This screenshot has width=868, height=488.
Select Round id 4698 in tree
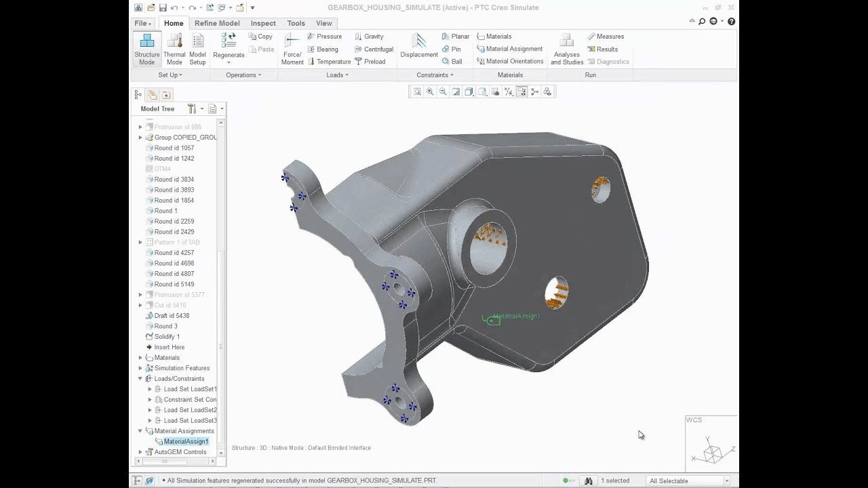point(174,263)
